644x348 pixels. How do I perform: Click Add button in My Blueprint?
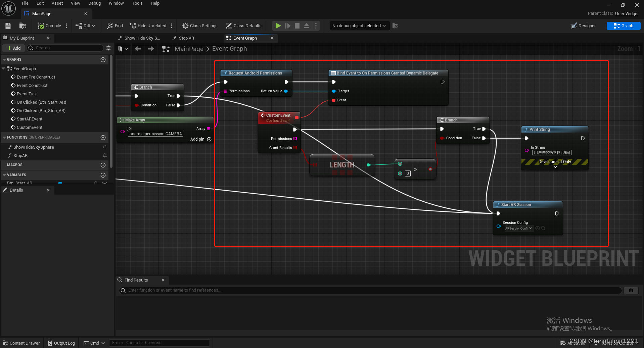(14, 48)
